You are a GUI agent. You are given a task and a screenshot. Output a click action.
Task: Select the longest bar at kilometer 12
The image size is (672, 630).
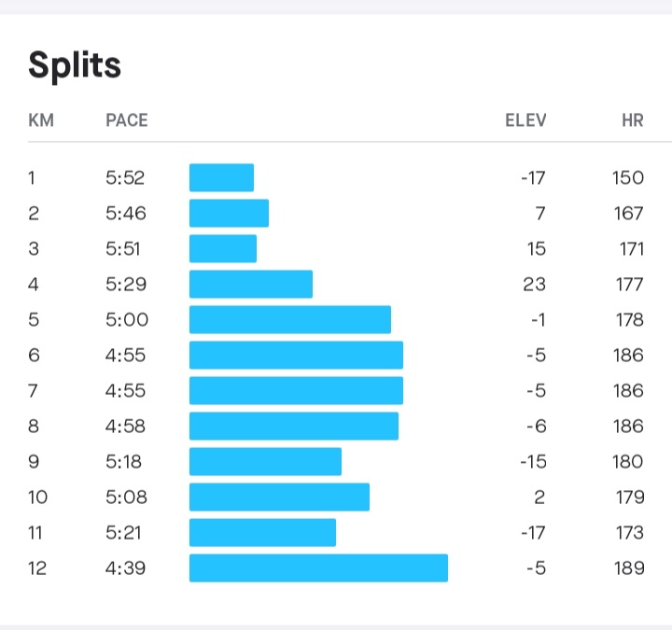[x=319, y=567]
